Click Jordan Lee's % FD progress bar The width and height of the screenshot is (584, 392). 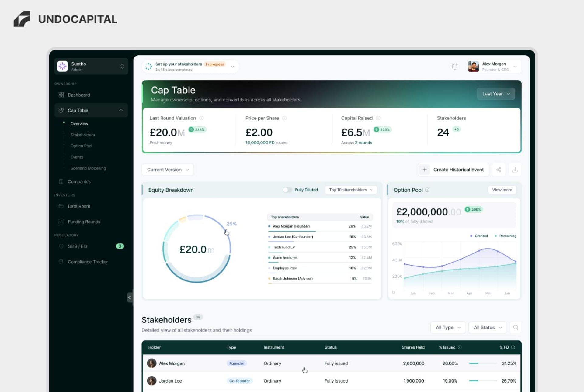tap(483, 381)
